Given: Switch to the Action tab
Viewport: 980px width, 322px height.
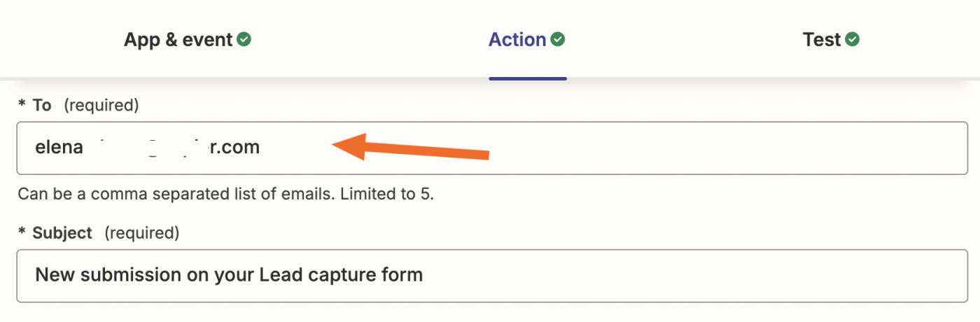Looking at the screenshot, I should [x=517, y=40].
